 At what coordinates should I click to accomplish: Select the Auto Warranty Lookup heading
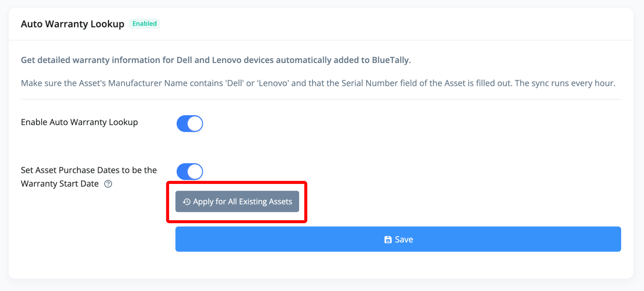(x=72, y=24)
